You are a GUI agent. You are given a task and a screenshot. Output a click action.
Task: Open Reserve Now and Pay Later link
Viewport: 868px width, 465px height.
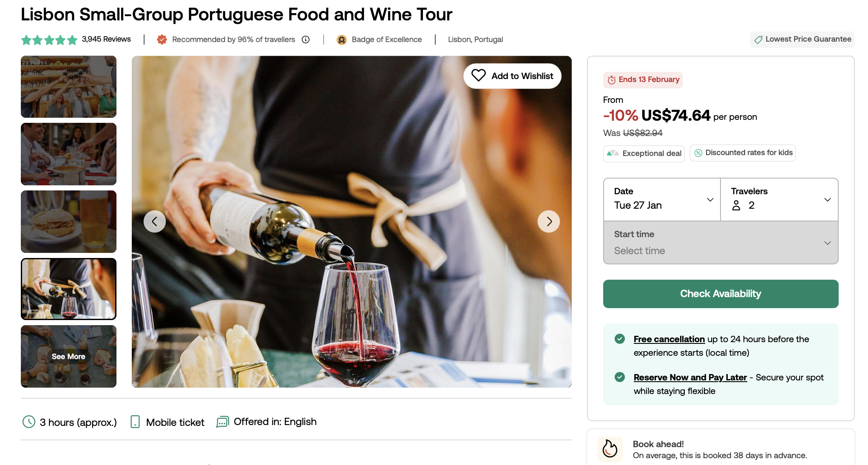tap(690, 377)
